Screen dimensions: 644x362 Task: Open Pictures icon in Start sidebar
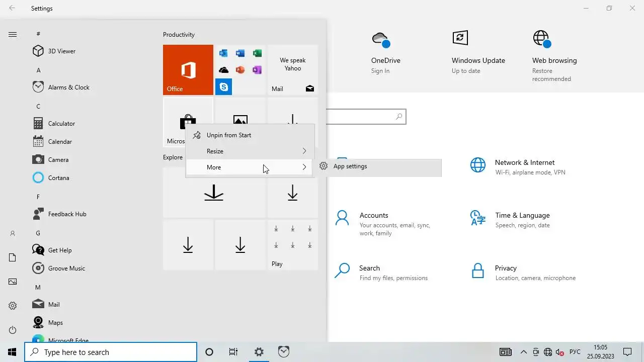13,282
